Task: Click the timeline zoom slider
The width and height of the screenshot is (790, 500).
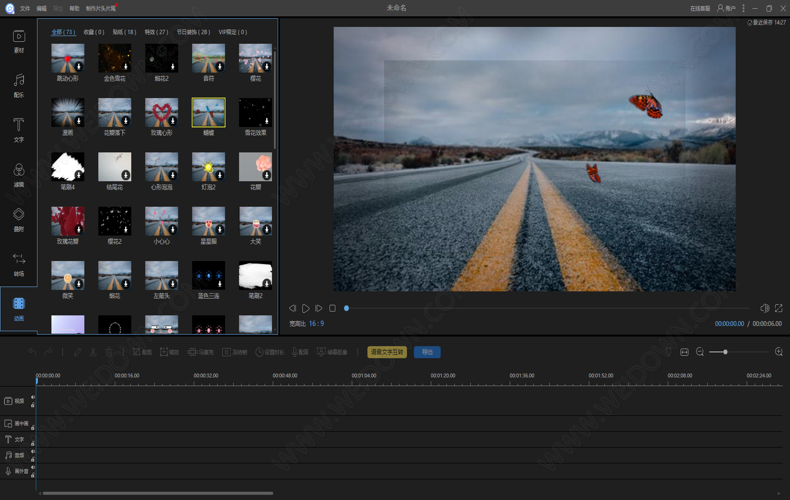Action: pos(725,352)
